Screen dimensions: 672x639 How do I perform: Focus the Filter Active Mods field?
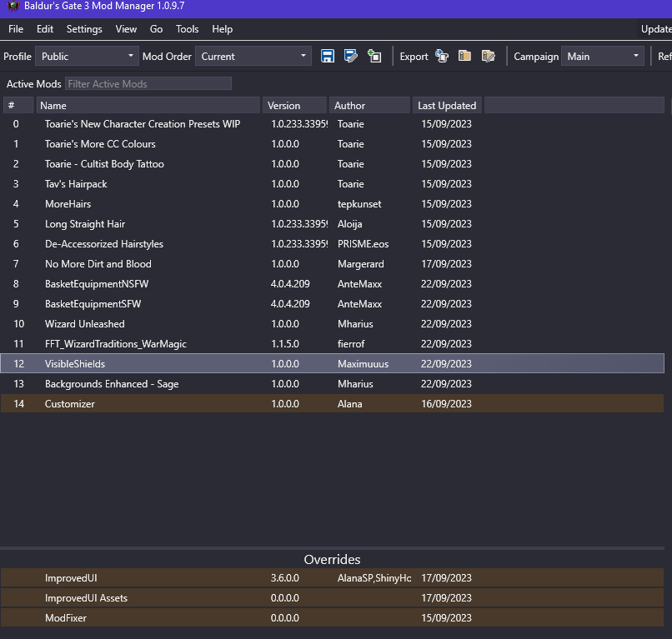coord(148,83)
